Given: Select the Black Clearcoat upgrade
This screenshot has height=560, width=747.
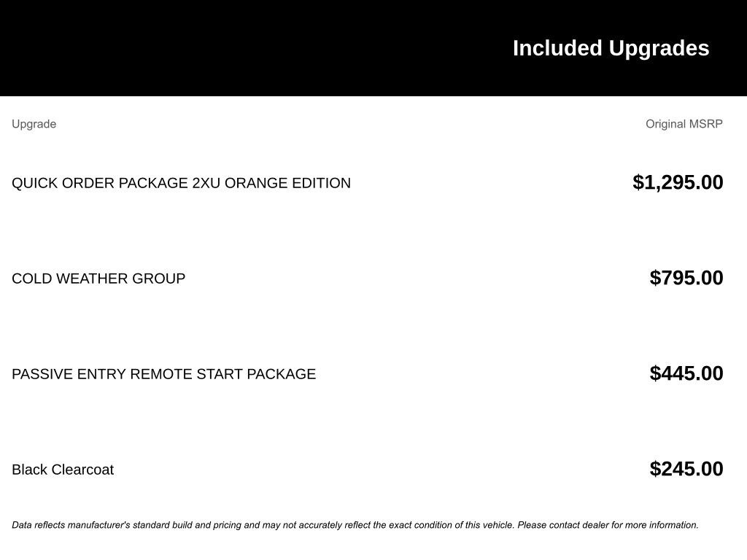Looking at the screenshot, I should coord(63,470).
